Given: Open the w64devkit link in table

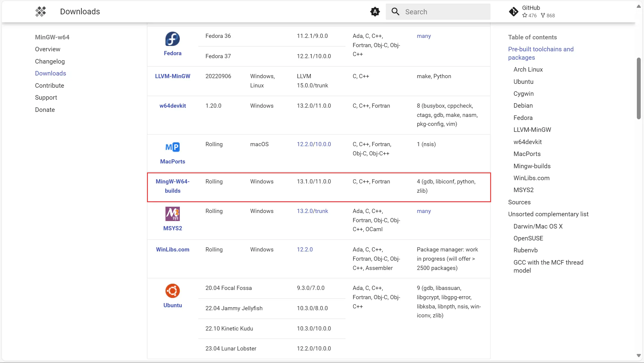Looking at the screenshot, I should click(x=172, y=106).
